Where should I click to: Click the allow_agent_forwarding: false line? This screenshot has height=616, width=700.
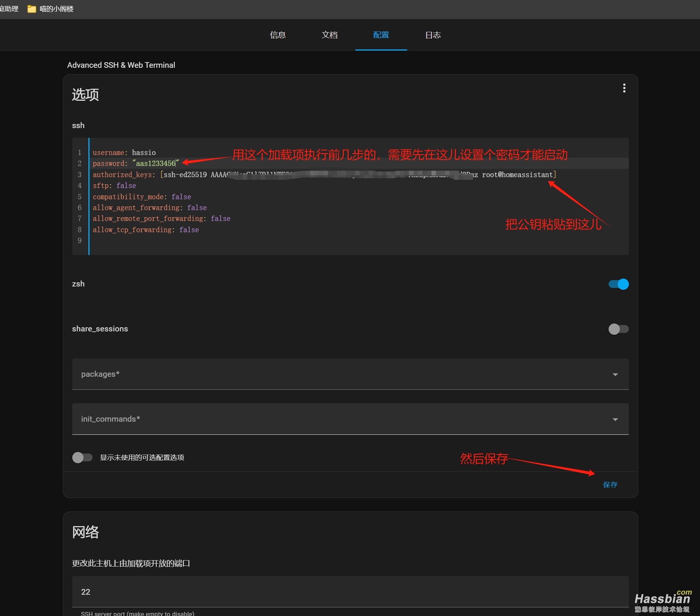click(150, 208)
